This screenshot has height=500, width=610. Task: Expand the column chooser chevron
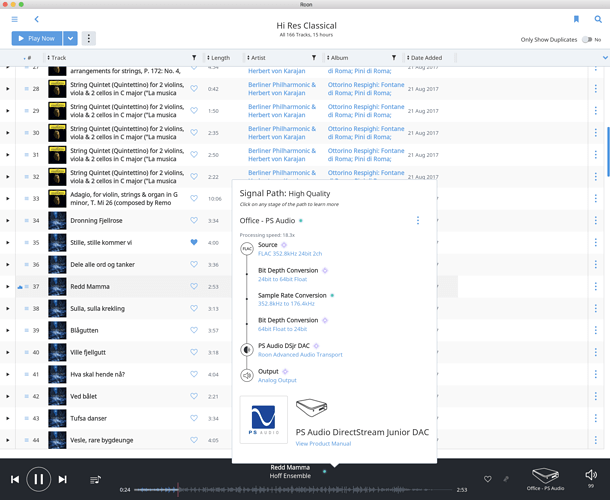(605, 58)
